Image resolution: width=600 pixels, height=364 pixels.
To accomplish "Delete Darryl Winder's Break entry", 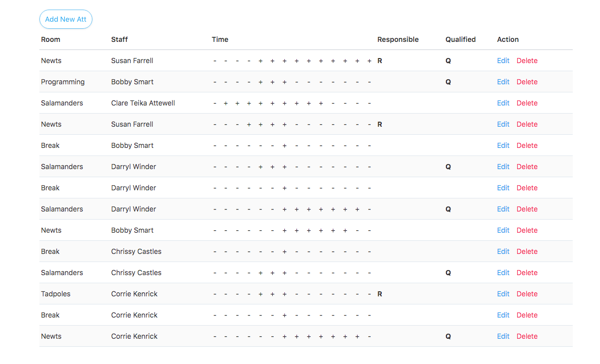I will [527, 188].
